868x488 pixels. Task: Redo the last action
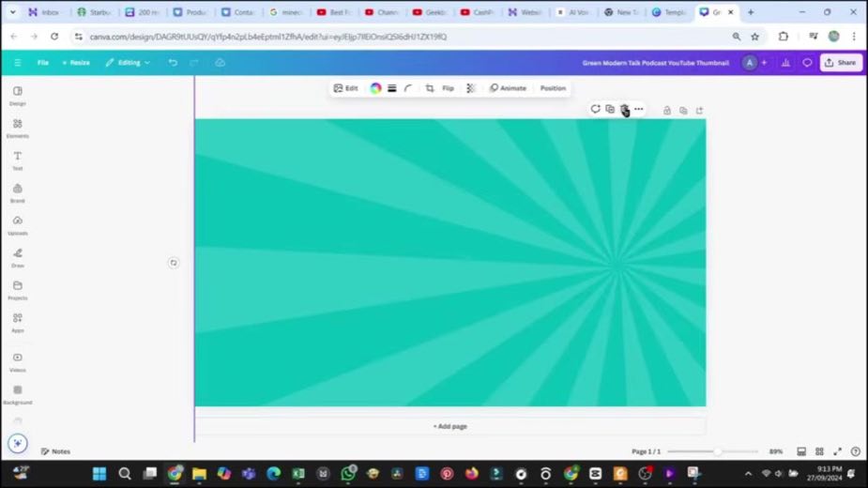pos(193,63)
